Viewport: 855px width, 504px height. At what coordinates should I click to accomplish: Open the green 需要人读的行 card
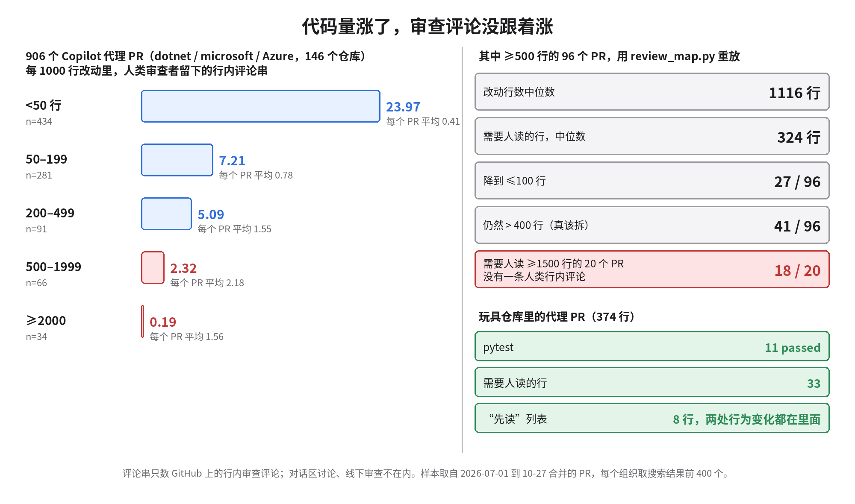click(x=652, y=382)
